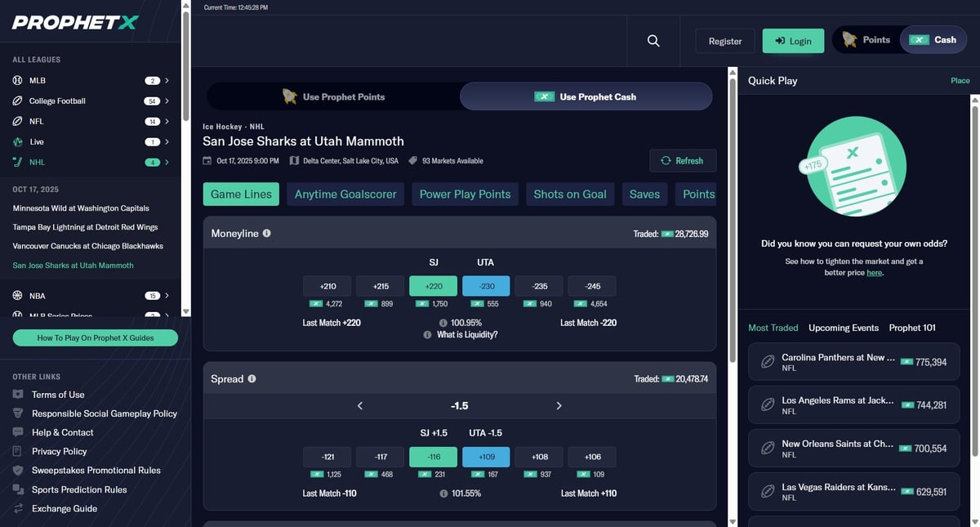Open How To Play On Prophet X Guides
The width and height of the screenshot is (980, 527).
click(x=96, y=337)
